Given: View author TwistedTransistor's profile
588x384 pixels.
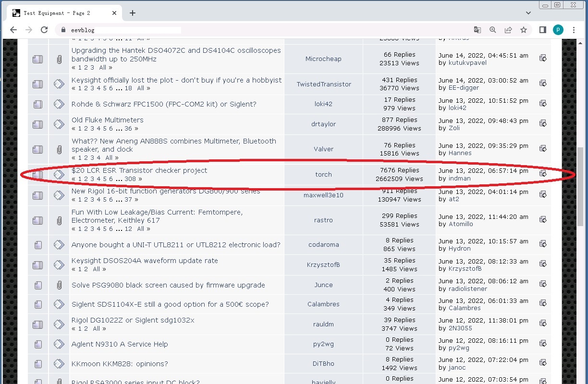Looking at the screenshot, I should click(324, 84).
